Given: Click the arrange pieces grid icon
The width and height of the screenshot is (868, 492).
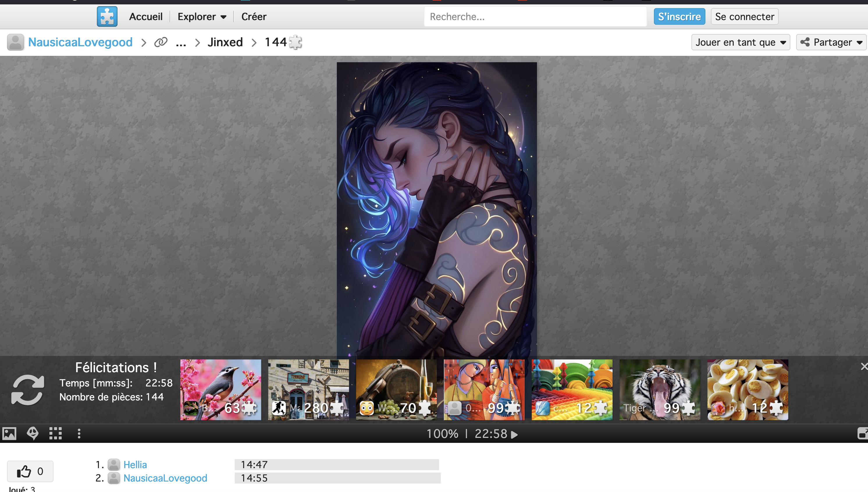Looking at the screenshot, I should pyautogui.click(x=56, y=433).
